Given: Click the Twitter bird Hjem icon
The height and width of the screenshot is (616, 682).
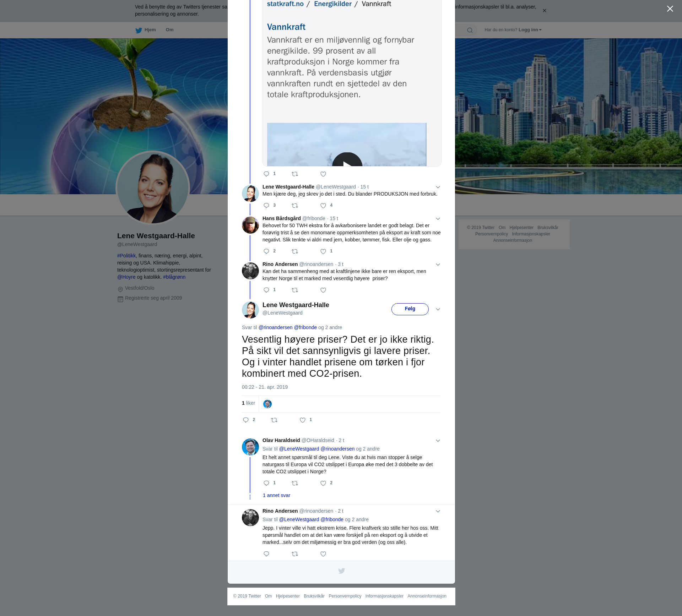Looking at the screenshot, I should coord(139,30).
